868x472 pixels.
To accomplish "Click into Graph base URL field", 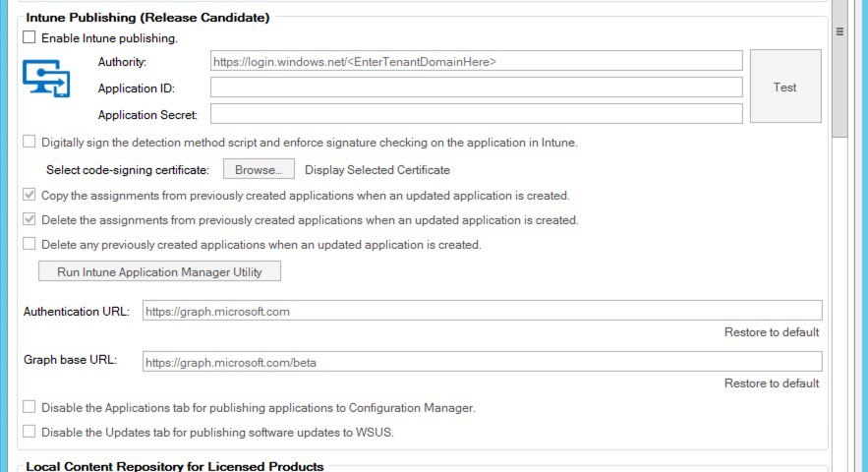I will pos(482,362).
